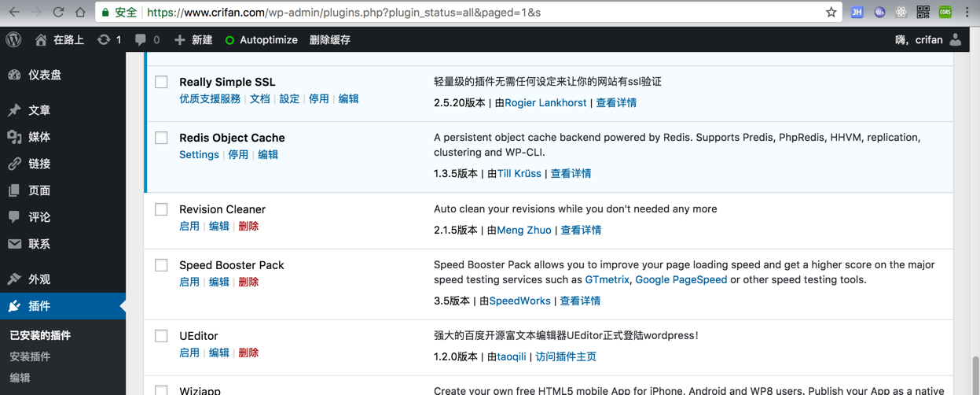Image resolution: width=980 pixels, height=395 pixels.
Task: Click 启用 for Revision Cleaner
Action: pos(189,227)
